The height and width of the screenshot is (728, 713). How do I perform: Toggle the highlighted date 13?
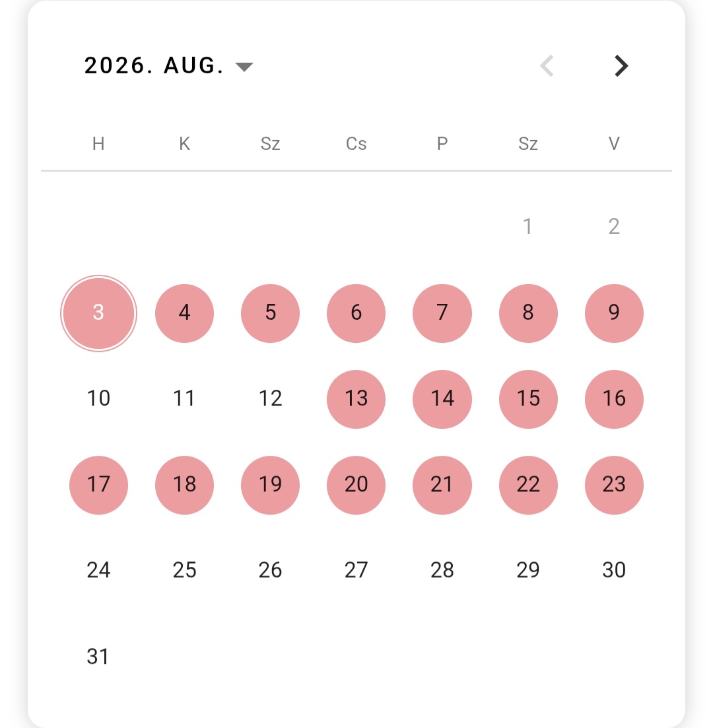coord(356,399)
